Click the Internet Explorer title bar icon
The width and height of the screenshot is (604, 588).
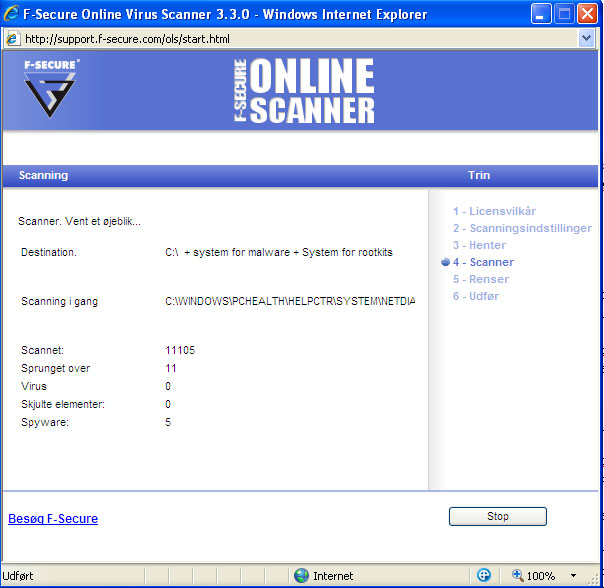pyautogui.click(x=11, y=14)
